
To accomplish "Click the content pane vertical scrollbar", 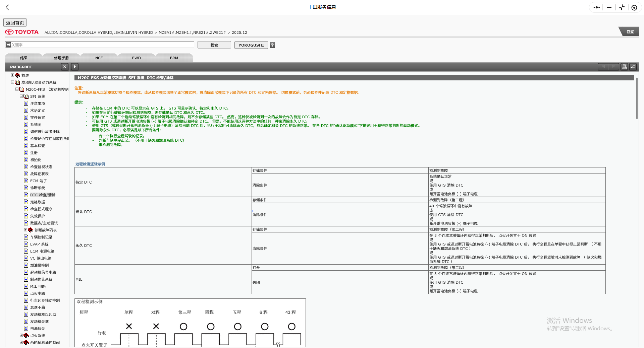I will click(637, 98).
